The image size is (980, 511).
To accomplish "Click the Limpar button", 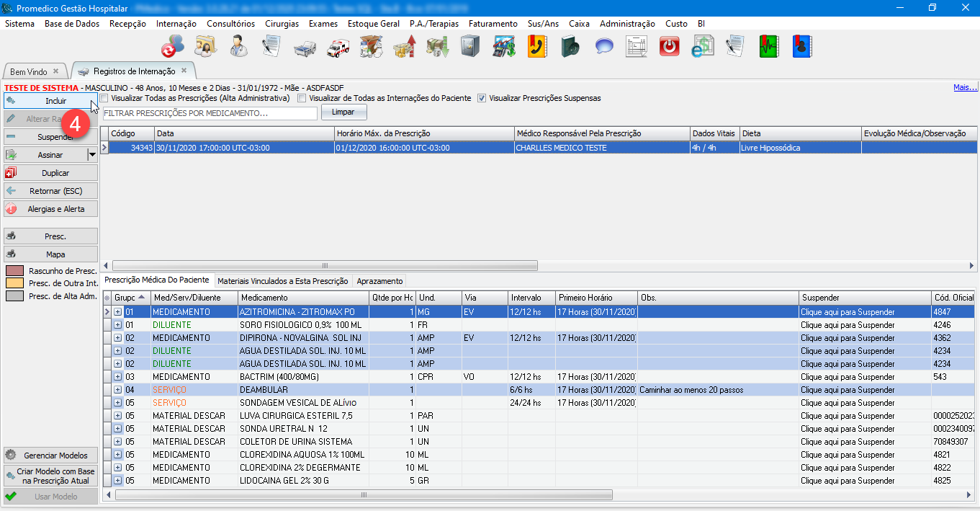I will [343, 113].
